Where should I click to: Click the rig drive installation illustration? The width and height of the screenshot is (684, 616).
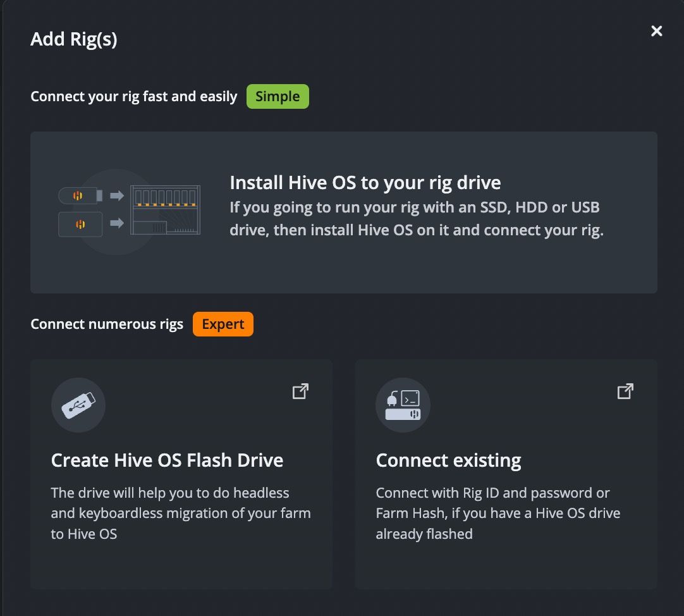[130, 212]
